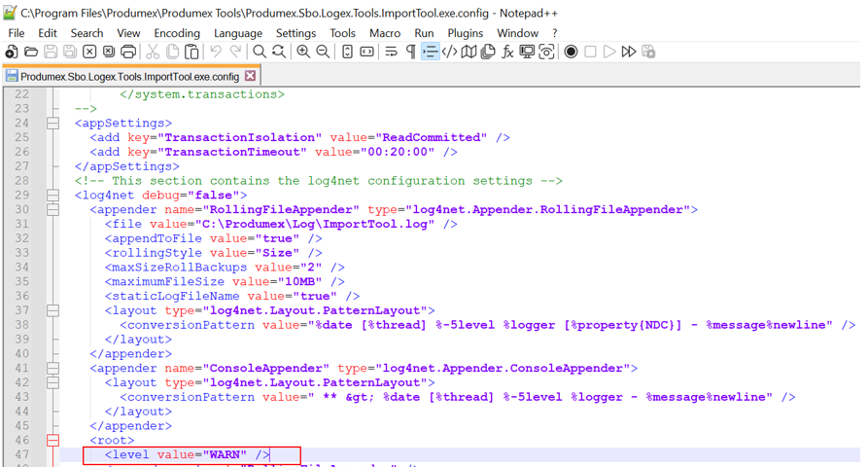Viewport: 868px width, 467px height.
Task: Open the Plugins menu
Action: pyautogui.click(x=466, y=33)
